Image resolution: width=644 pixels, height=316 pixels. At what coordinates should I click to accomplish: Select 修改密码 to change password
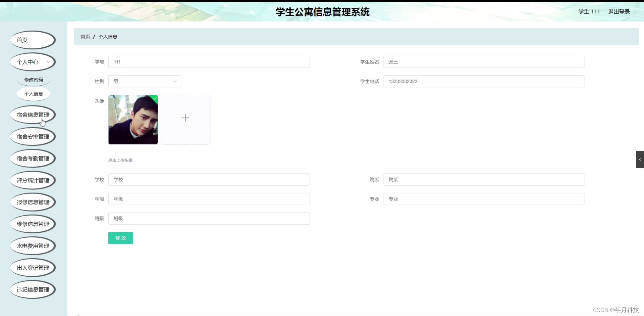pyautogui.click(x=34, y=80)
